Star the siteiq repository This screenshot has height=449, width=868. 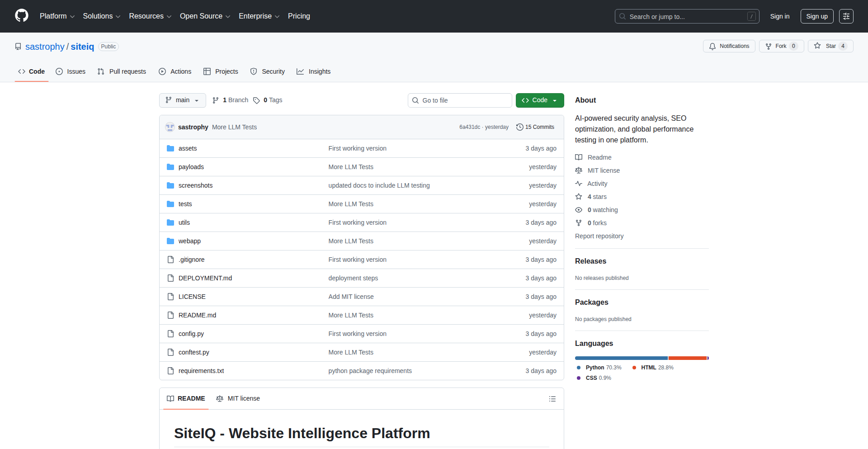(x=830, y=46)
